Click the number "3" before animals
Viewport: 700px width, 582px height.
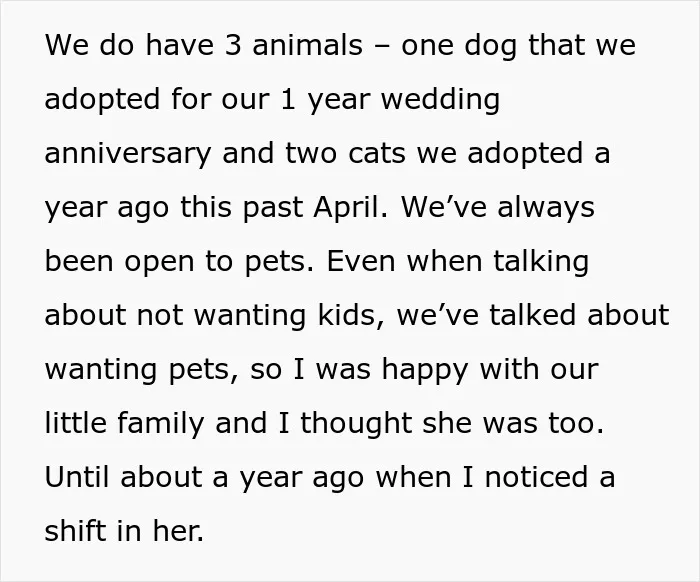point(233,45)
